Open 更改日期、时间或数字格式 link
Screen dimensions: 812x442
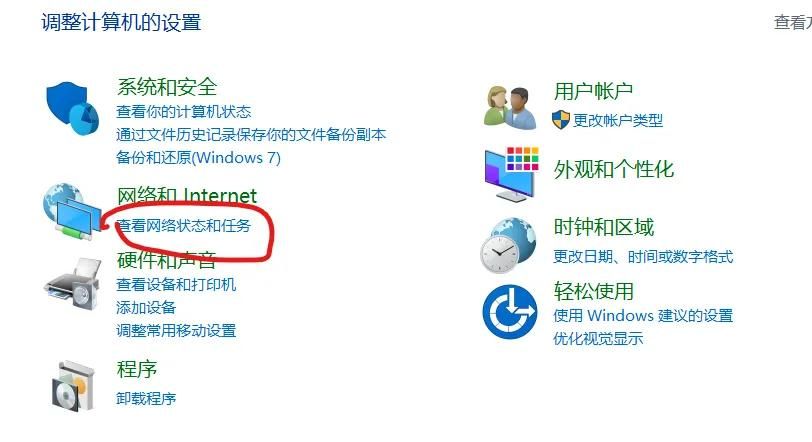[643, 257]
